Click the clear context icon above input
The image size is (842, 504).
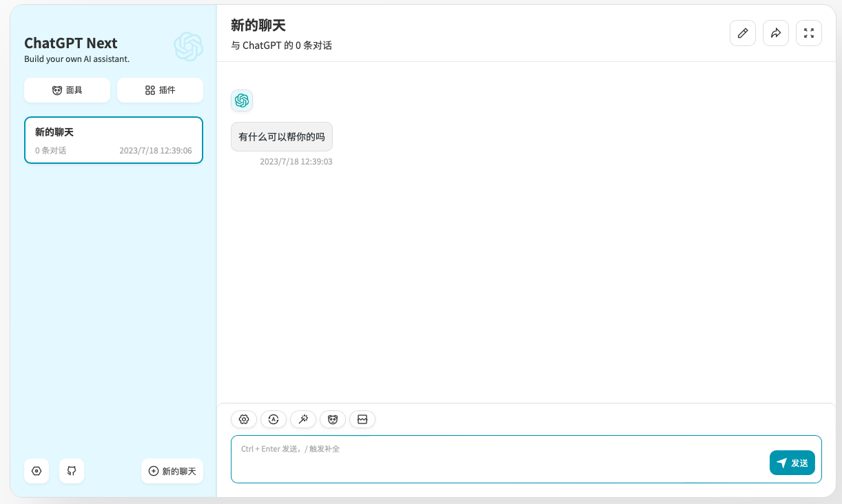point(362,419)
